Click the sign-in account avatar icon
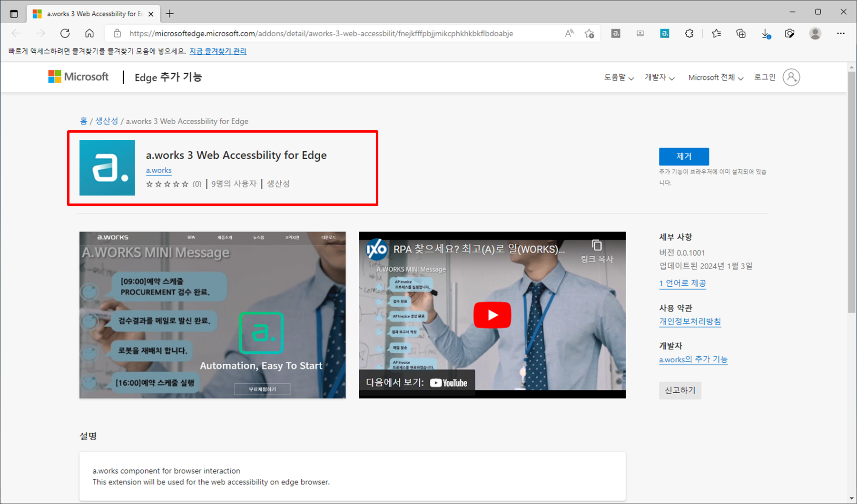The image size is (857, 504). coord(791,77)
